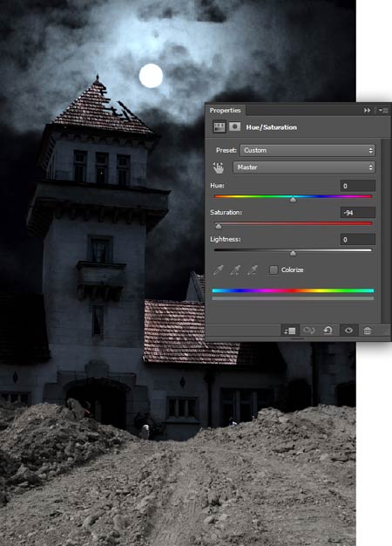392x546 pixels.
Task: Pick the subtract-from-sample eyedropper
Action: coord(253,270)
